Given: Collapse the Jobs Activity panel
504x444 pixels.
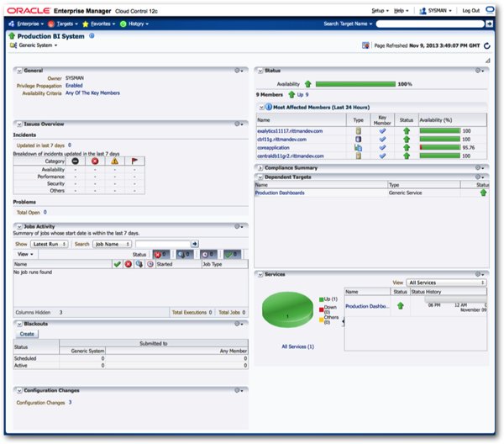Looking at the screenshot, I should (x=19, y=227).
